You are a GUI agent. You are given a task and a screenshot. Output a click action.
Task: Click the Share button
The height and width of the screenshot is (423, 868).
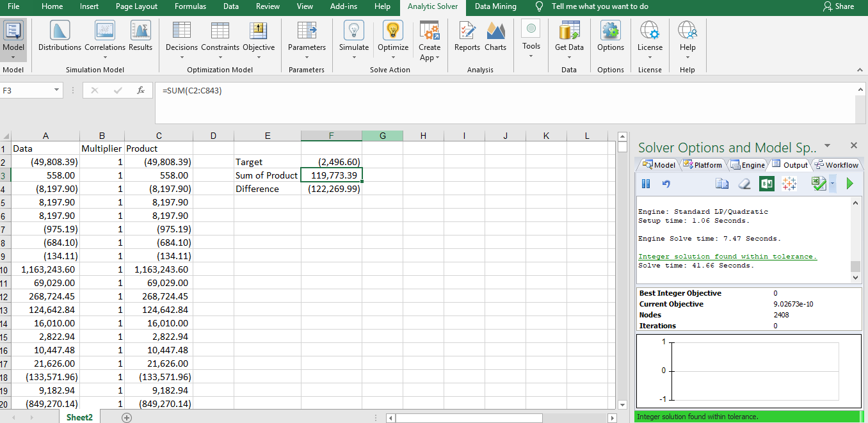(839, 6)
